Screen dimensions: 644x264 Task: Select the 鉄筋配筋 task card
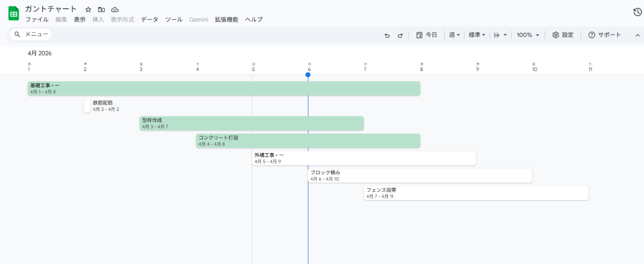87,106
